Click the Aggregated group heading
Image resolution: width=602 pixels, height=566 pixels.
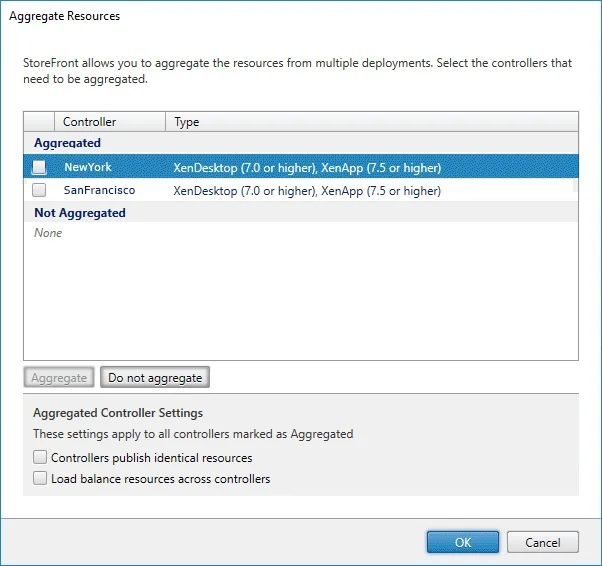pyautogui.click(x=68, y=143)
